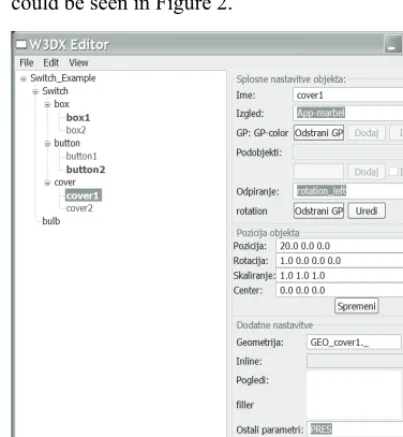Image resolution: width=403 pixels, height=437 pixels.
Task: Click Dodaj button below Podobjekti
Action: 367,172
